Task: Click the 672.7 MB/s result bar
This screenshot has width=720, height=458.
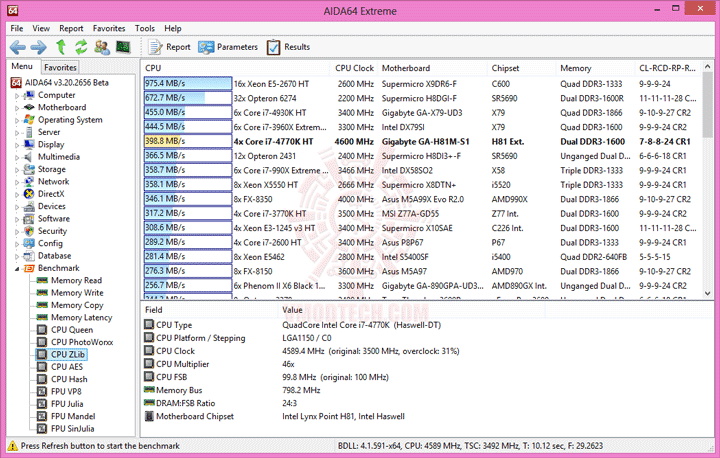Action: (188, 98)
